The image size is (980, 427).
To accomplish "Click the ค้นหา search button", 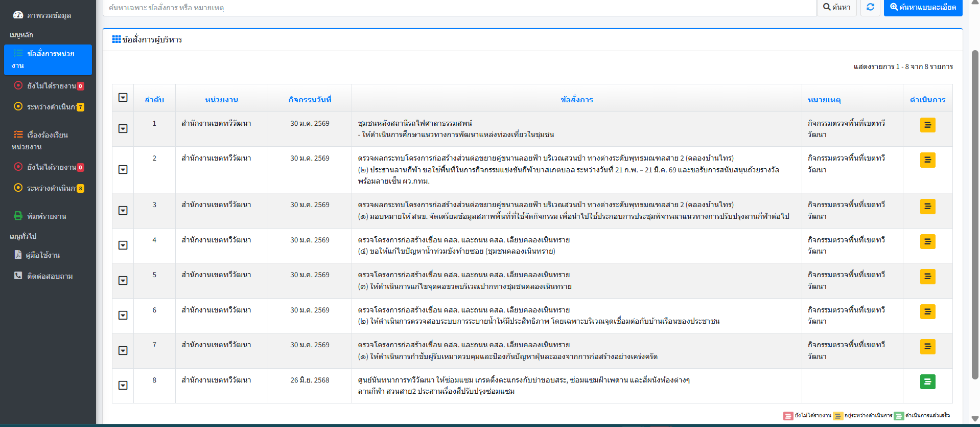I will coord(837,7).
